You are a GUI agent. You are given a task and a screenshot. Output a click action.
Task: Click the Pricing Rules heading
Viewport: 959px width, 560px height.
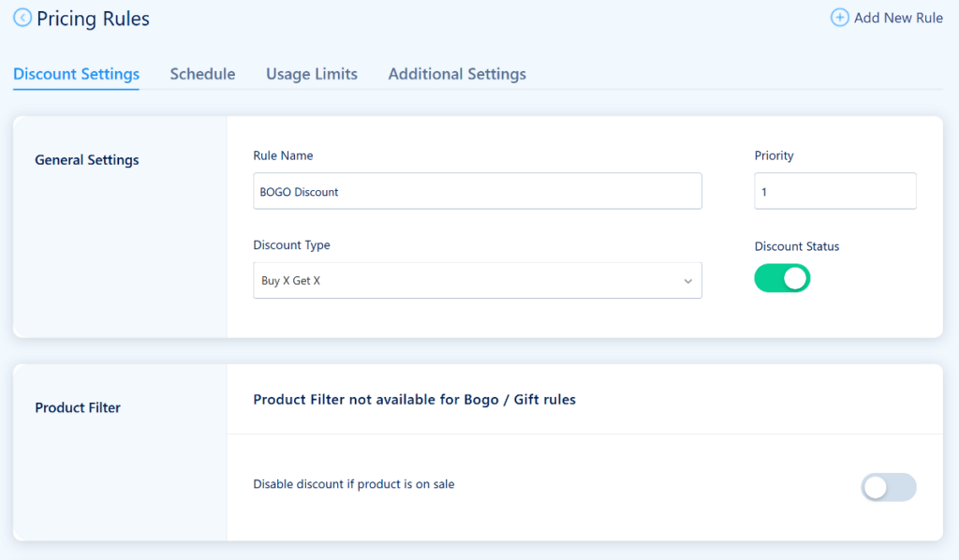coord(92,18)
